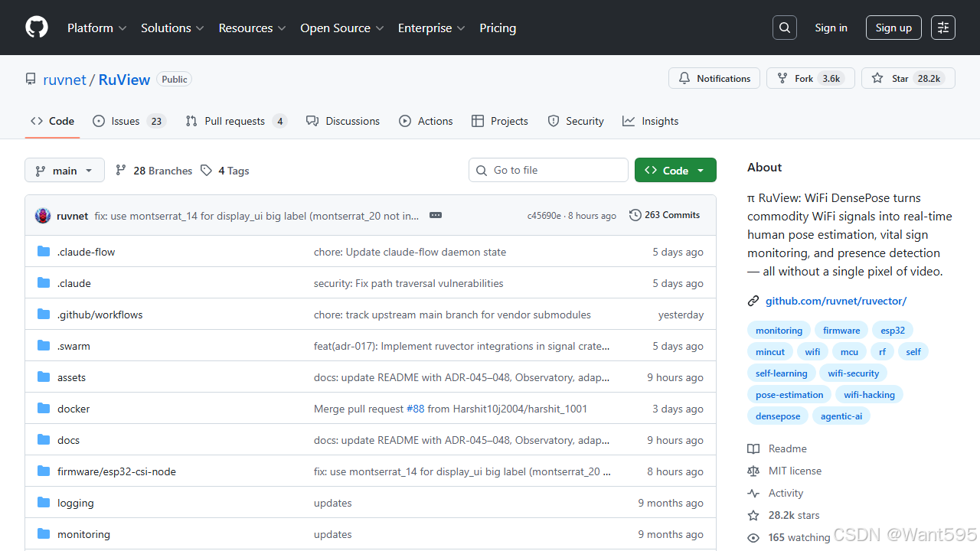Click the .claude-flow folder icon
Image resolution: width=980 pixels, height=551 pixels.
pos(44,252)
